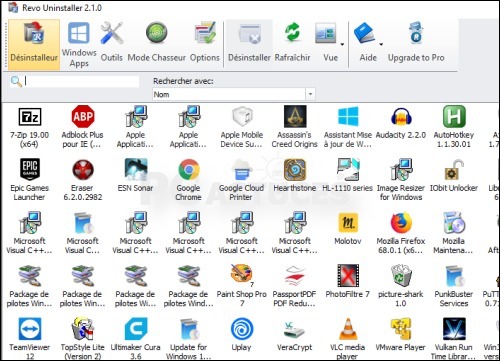This screenshot has height=361, width=500.
Task: Select Assistant Mise à jour de Windows
Action: pos(348,127)
